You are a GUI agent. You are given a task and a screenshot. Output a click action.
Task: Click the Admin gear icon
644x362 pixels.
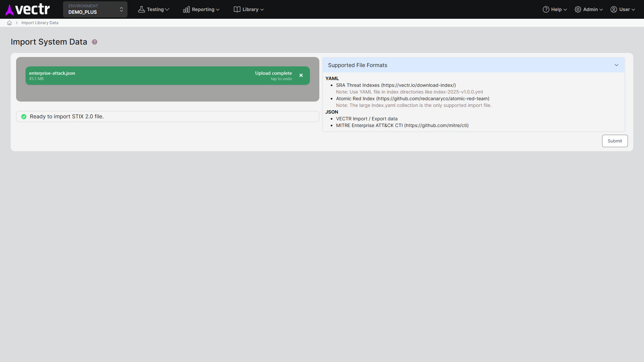click(x=578, y=9)
